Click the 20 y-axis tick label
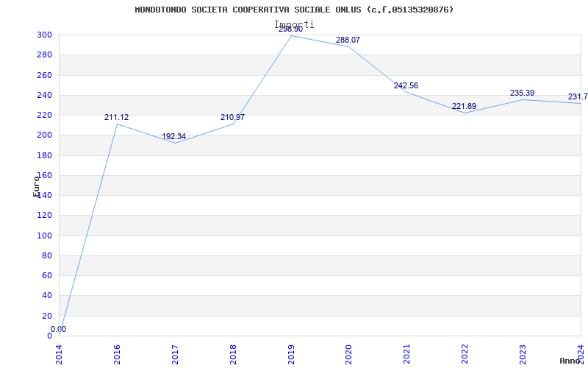The image size is (588, 368). [47, 316]
